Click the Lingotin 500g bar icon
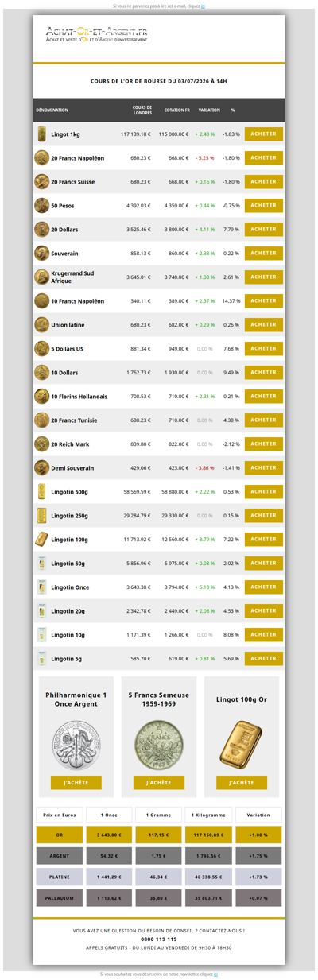The image size is (318, 980). [x=41, y=492]
